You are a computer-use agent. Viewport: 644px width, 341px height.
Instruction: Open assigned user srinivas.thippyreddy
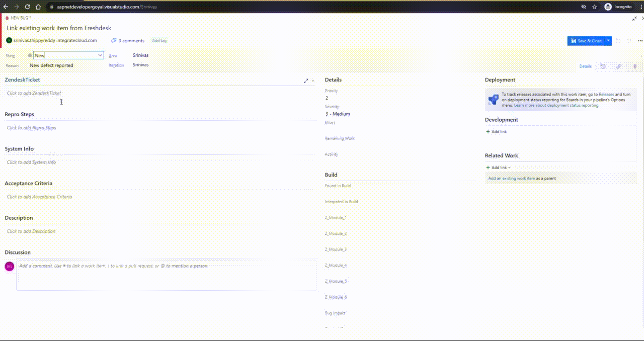[51, 40]
